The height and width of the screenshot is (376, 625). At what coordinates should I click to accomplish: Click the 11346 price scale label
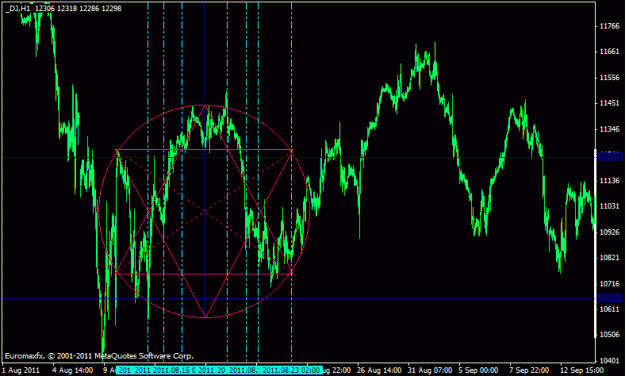(610, 129)
